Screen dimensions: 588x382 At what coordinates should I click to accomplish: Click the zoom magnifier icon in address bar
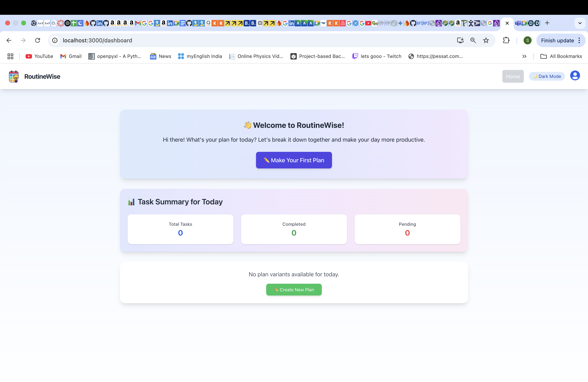[x=473, y=41]
